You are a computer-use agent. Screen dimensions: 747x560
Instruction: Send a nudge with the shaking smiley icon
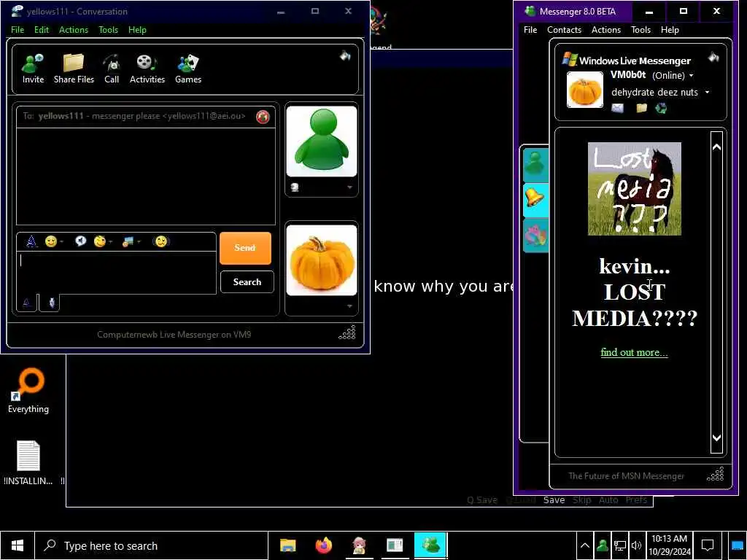161,241
